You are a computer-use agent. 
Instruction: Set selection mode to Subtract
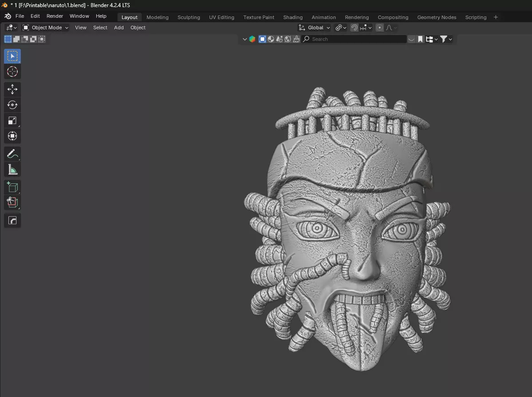25,39
